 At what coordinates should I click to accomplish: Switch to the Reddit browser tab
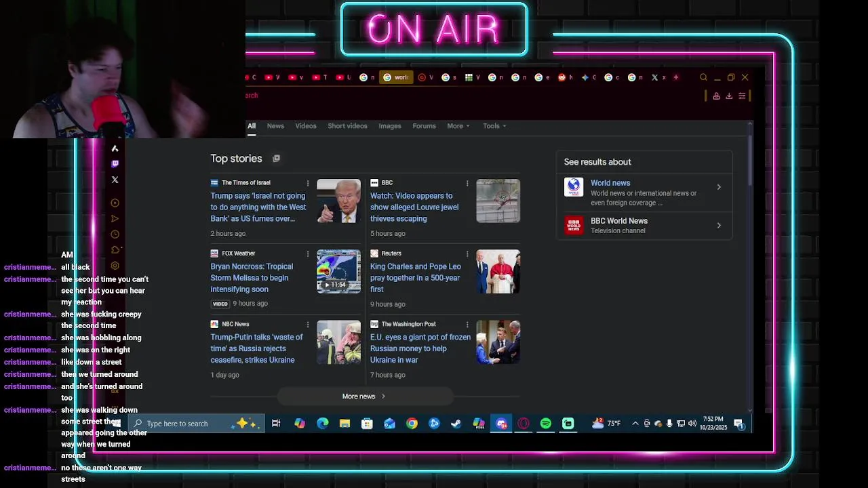tap(566, 77)
